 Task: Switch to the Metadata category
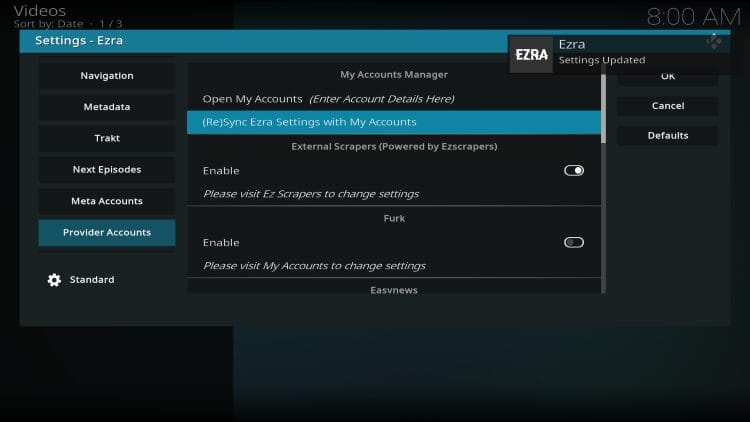point(107,107)
